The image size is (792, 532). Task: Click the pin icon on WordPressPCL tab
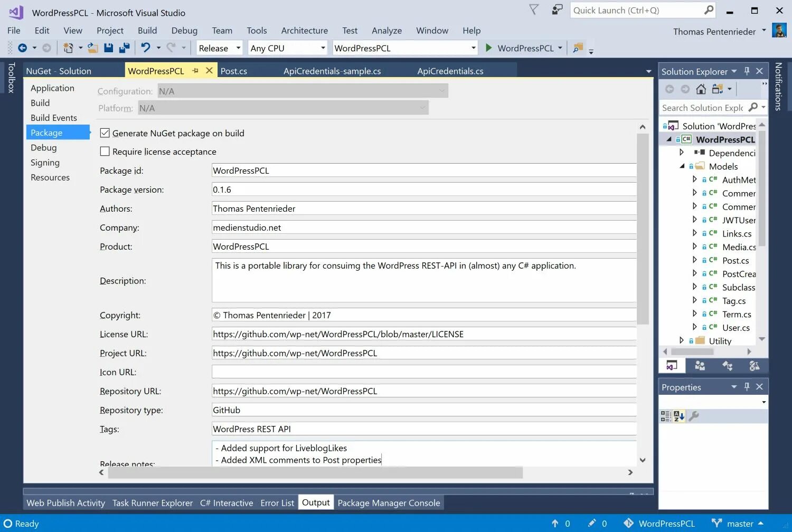(195, 70)
